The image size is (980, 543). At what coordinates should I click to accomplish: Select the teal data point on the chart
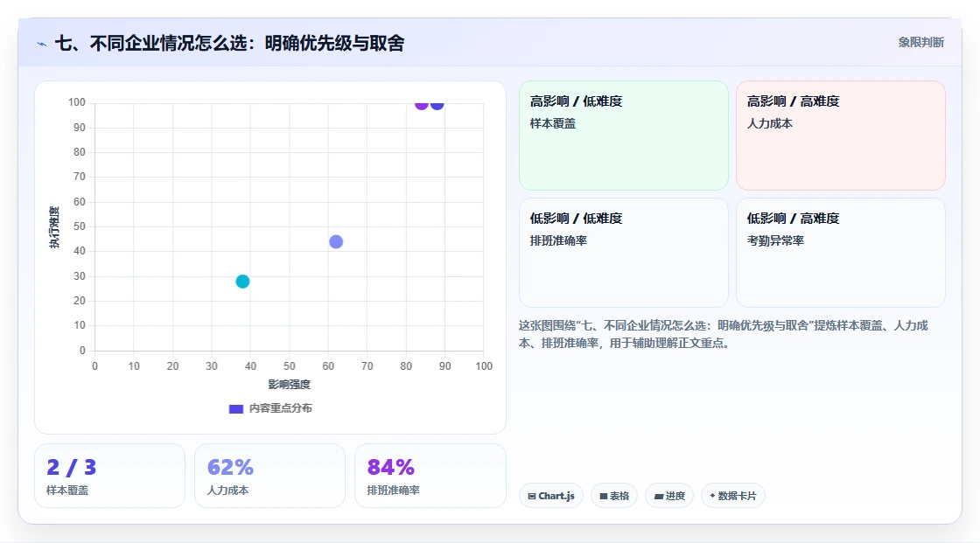click(x=242, y=282)
